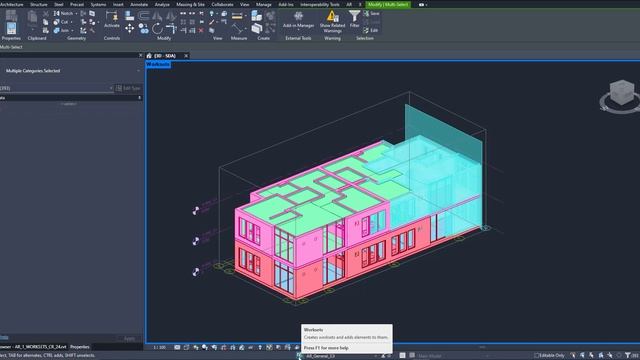640x360 pixels.
Task: Click the Join geometry tool
Action: click(61, 31)
